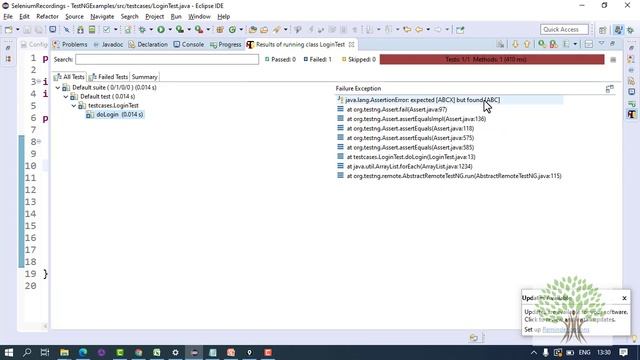Click the Coverage run toolbar icon
The height and width of the screenshot is (360, 640).
(x=180, y=29)
